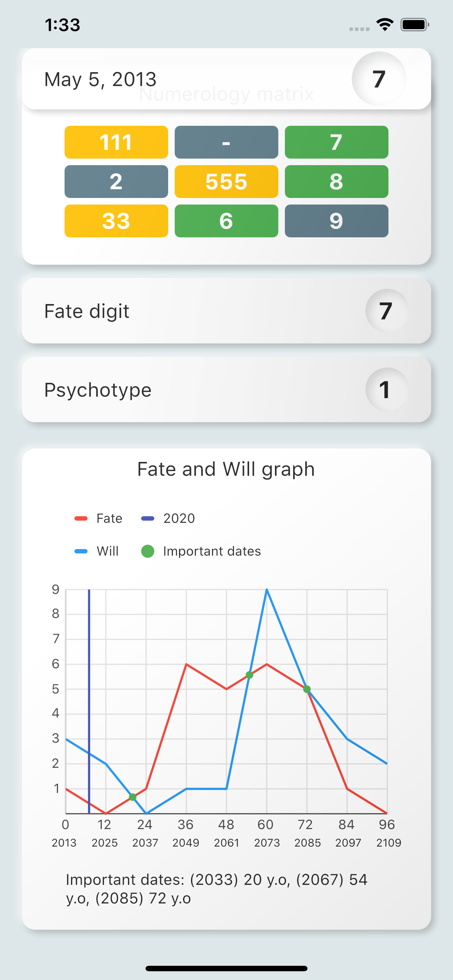Click the Important dates green legend dot
The image size is (453, 980).
click(x=148, y=551)
